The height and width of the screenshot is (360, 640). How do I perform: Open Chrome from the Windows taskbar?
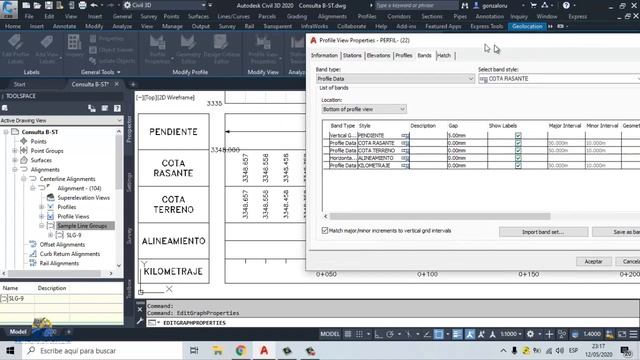tap(241, 351)
